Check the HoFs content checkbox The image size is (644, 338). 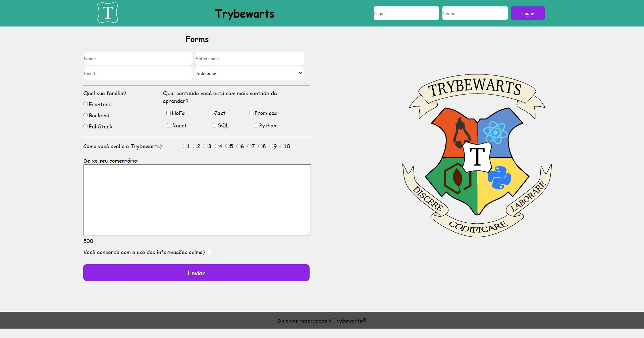[x=169, y=113]
